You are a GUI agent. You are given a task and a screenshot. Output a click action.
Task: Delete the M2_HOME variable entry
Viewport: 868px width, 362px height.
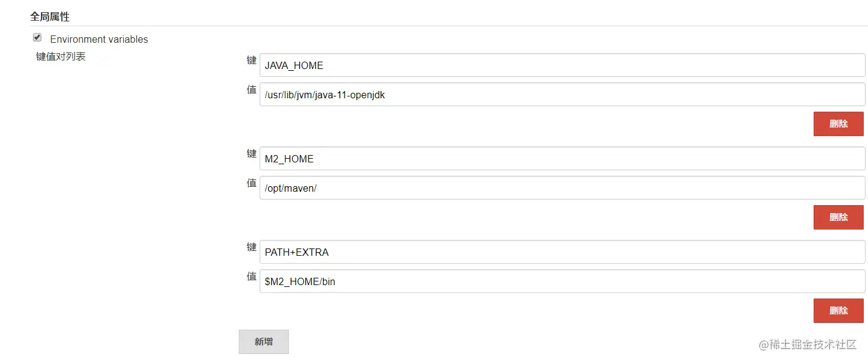point(838,217)
